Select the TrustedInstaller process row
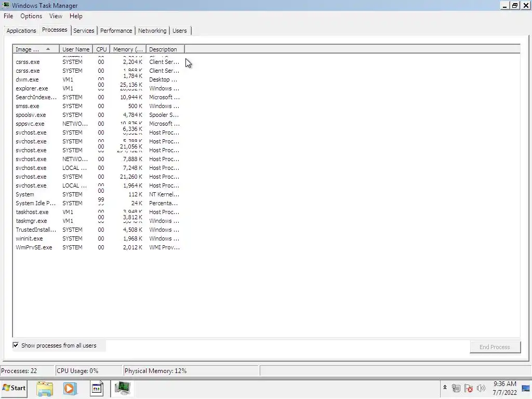532x399 pixels. [x=98, y=229]
